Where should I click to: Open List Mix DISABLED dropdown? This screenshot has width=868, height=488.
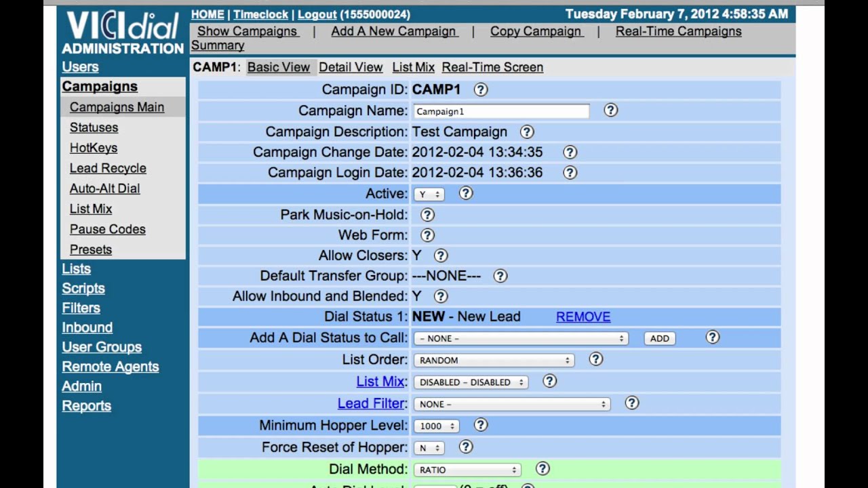471,382
